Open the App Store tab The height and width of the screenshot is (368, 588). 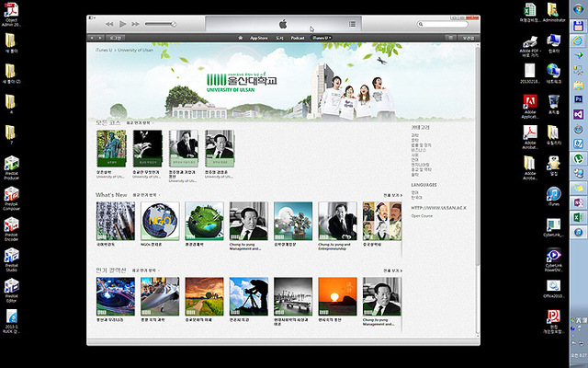[259, 38]
